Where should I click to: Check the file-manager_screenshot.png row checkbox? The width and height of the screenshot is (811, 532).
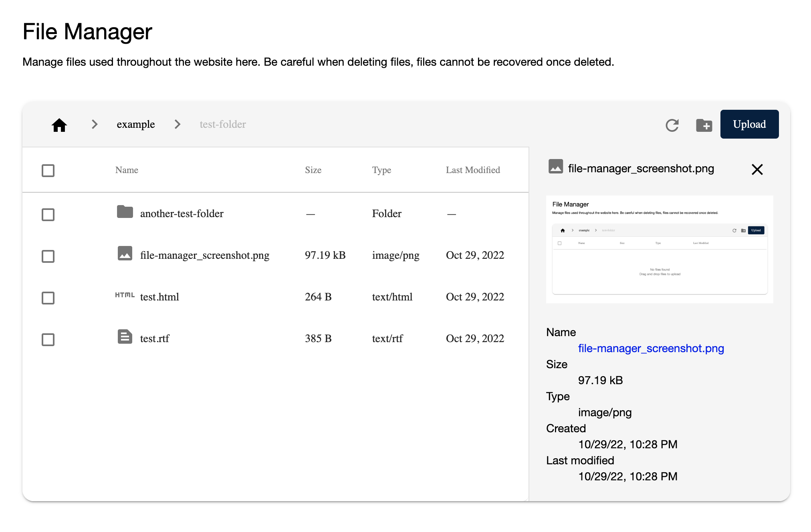tap(48, 256)
